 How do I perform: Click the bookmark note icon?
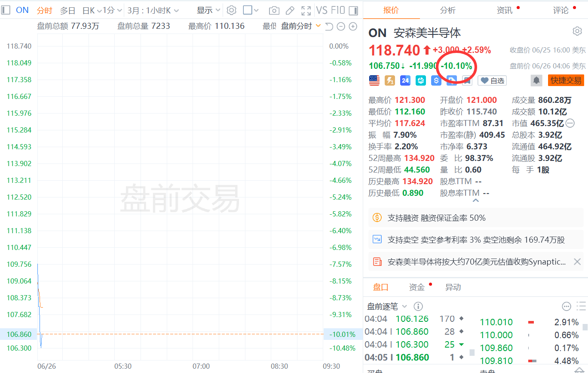tap(468, 80)
